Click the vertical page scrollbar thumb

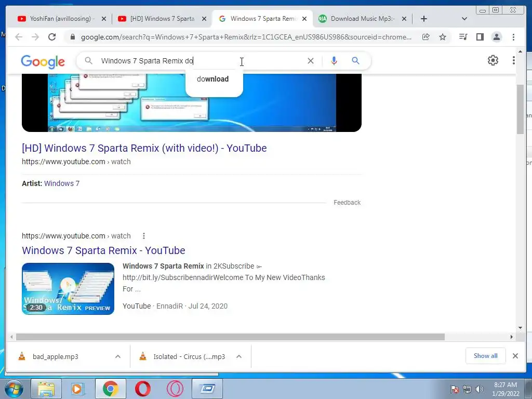click(520, 109)
